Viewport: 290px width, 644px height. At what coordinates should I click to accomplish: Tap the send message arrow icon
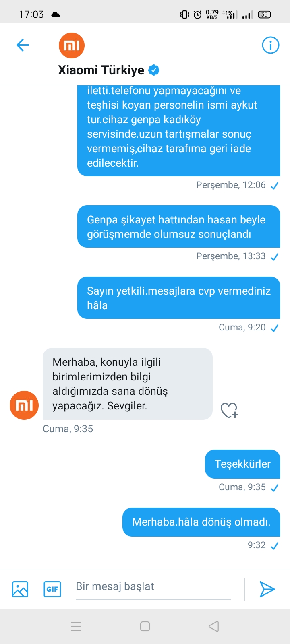pyautogui.click(x=267, y=589)
